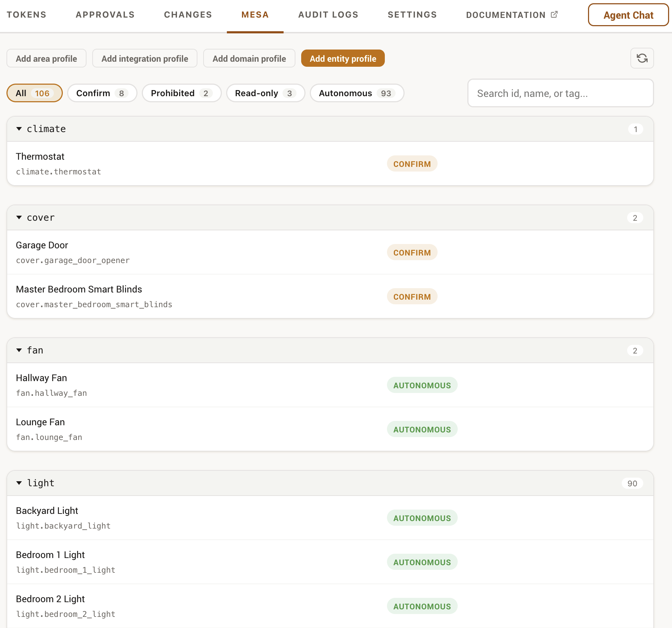Select the Hallway Fan row
The image size is (672, 628).
tap(330, 385)
